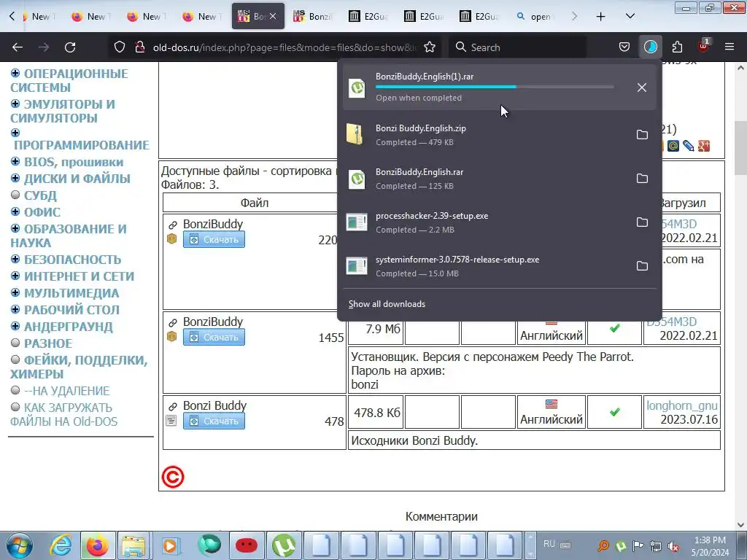Show systeminformer setup file in folder

tap(642, 266)
